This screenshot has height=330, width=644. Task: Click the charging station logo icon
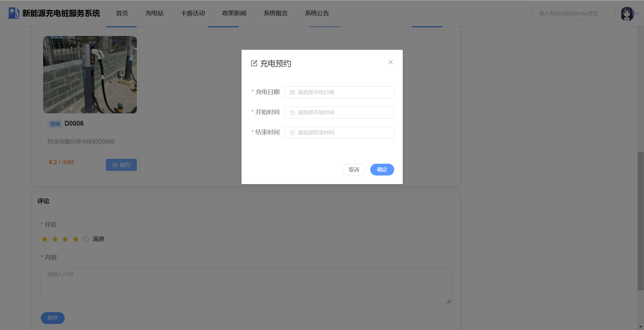click(14, 13)
